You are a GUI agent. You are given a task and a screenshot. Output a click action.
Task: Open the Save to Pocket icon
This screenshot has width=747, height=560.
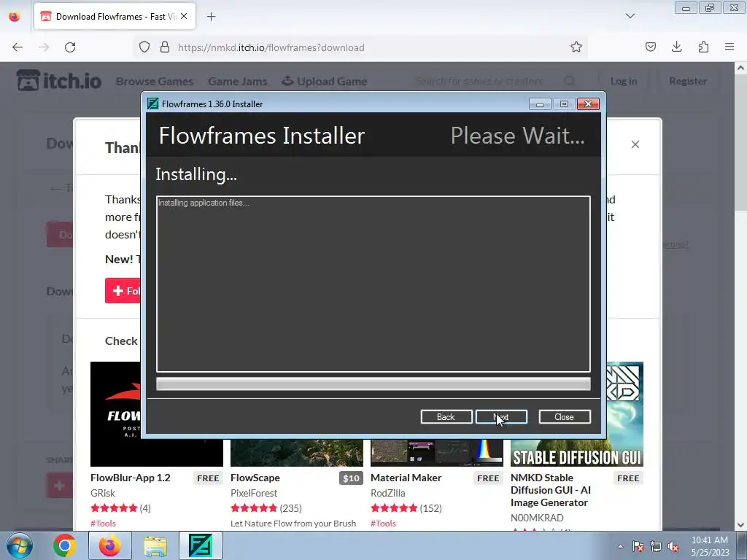[x=650, y=47]
